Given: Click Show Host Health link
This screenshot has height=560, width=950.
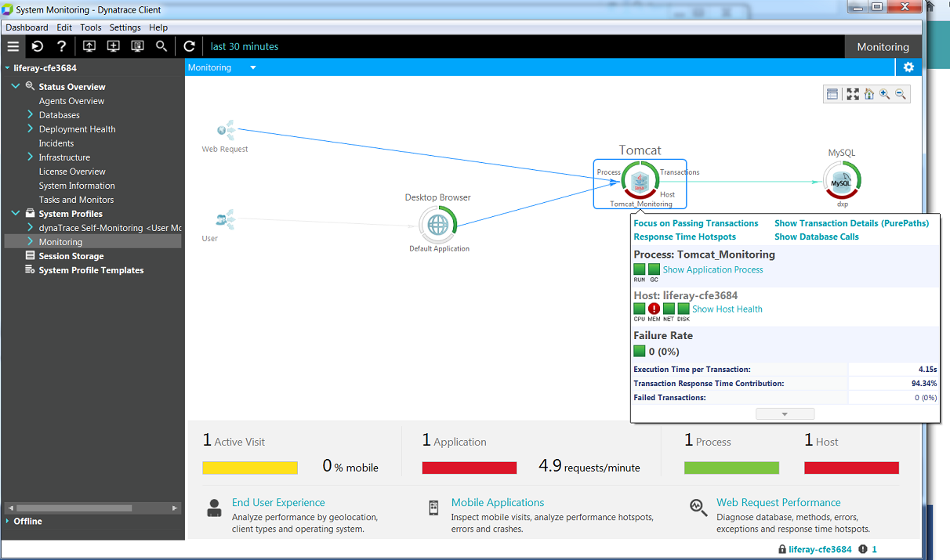Looking at the screenshot, I should click(x=727, y=309).
